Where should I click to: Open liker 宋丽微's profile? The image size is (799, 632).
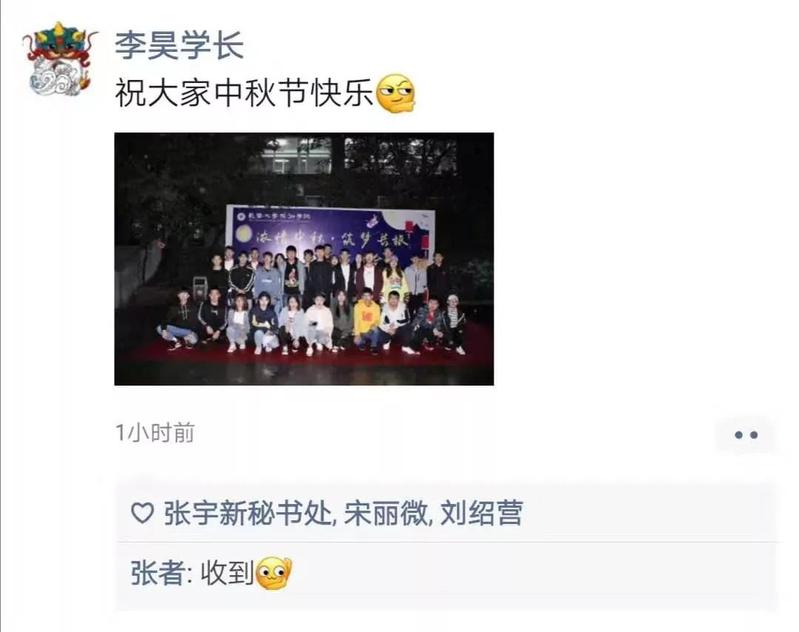386,513
